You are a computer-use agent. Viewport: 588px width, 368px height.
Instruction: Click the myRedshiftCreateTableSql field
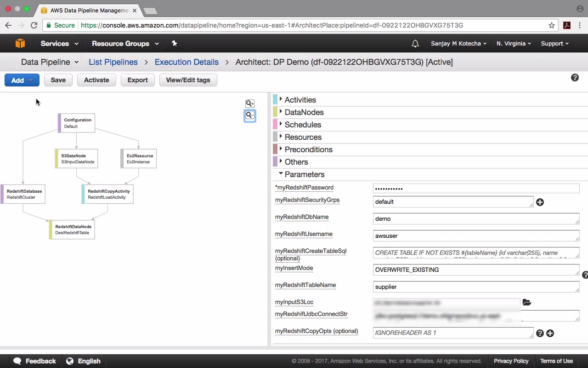[476, 253]
